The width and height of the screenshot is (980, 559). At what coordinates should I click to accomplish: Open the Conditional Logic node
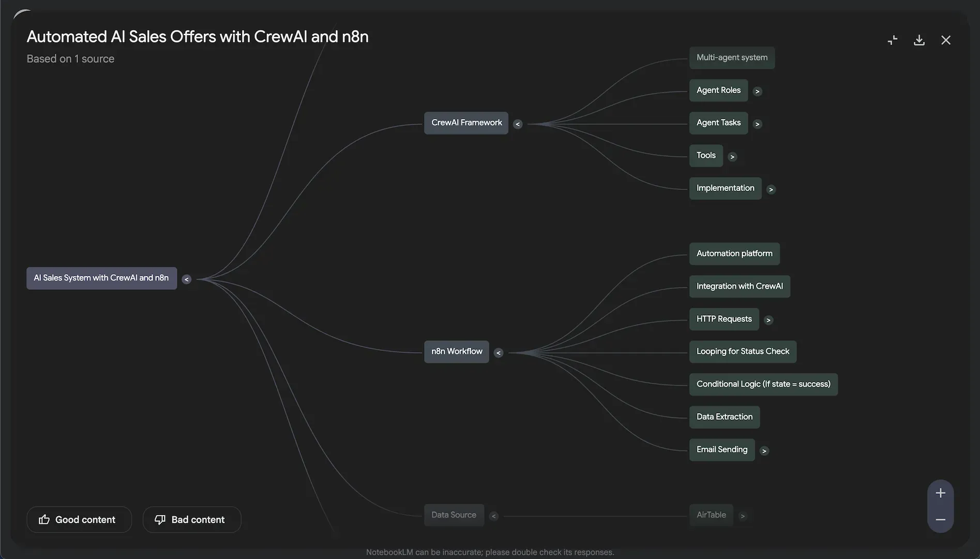(763, 385)
